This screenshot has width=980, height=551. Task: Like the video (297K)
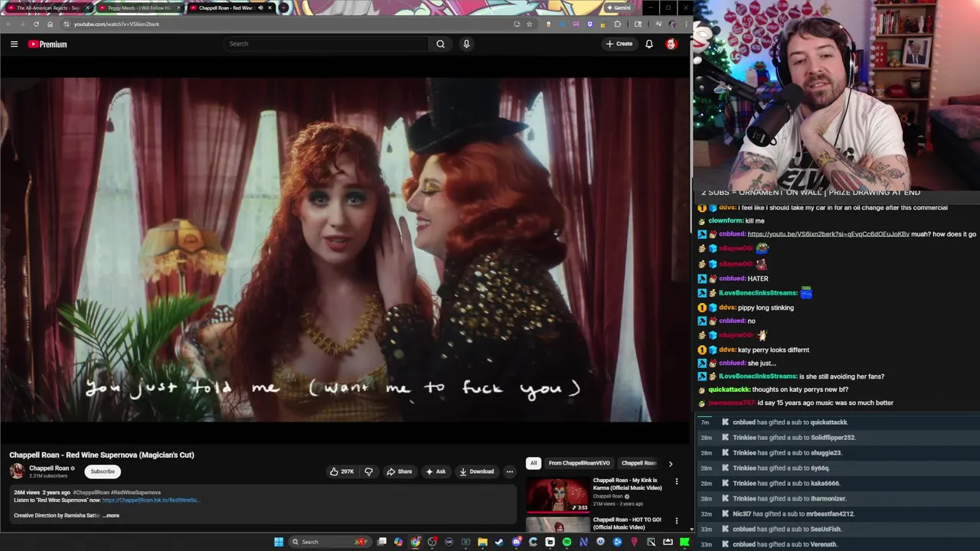341,471
